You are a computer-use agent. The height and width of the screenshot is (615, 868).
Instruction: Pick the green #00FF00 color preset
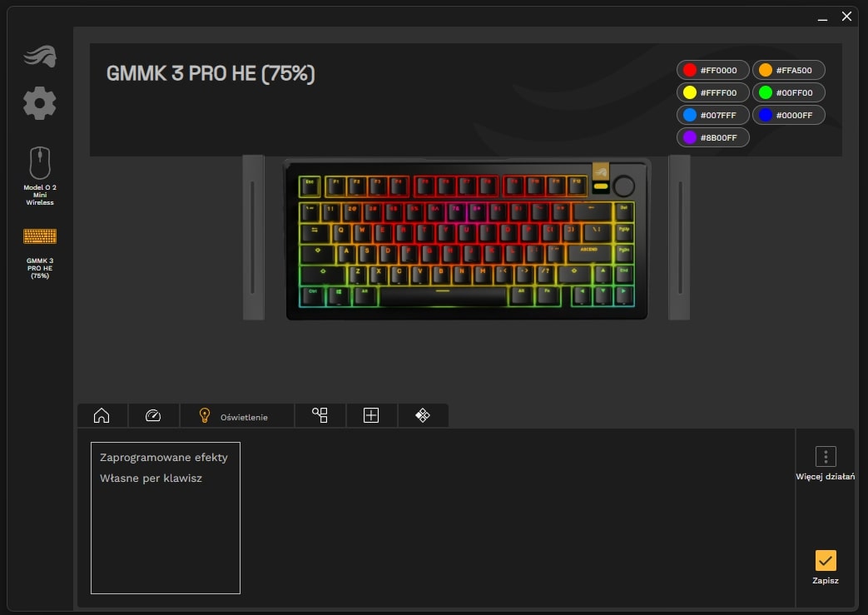coord(789,92)
